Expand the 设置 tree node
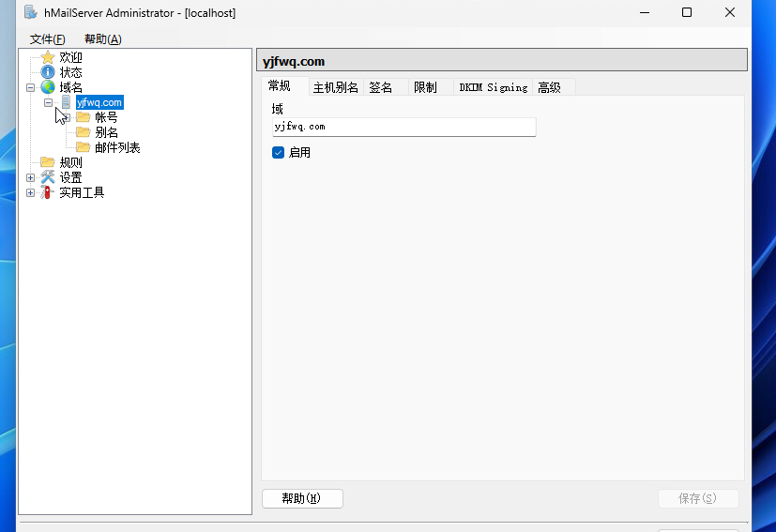The width and height of the screenshot is (776, 532). pyautogui.click(x=30, y=177)
